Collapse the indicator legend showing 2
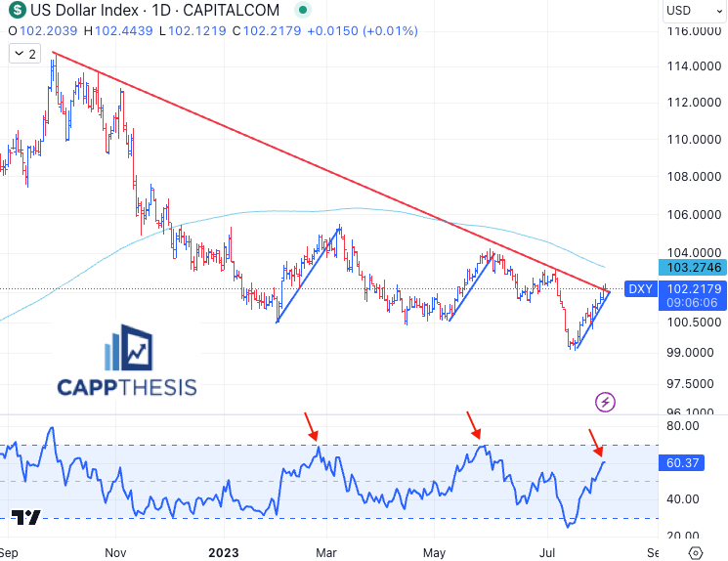 [x=24, y=54]
